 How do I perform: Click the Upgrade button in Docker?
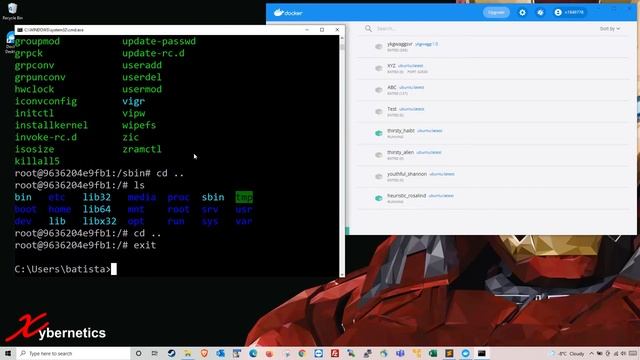(496, 13)
